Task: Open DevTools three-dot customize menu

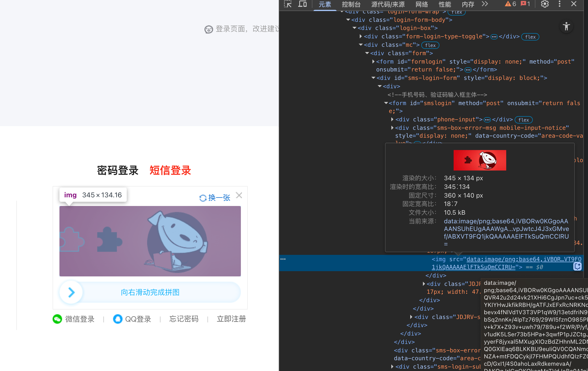Action: coord(559,4)
